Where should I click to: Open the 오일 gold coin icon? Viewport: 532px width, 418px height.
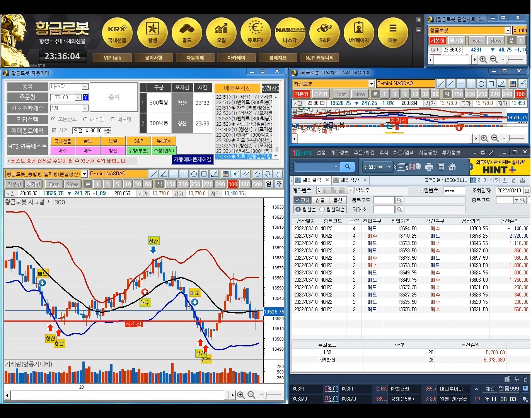coord(221,33)
